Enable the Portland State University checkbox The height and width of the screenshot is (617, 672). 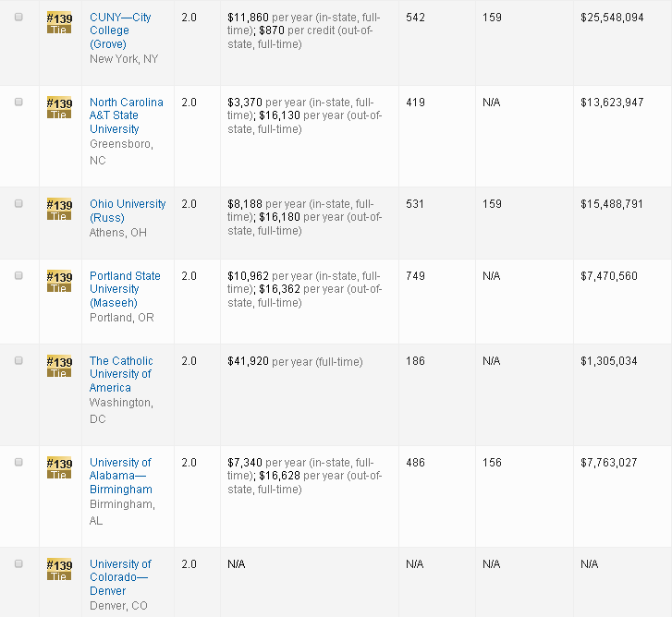tap(18, 276)
